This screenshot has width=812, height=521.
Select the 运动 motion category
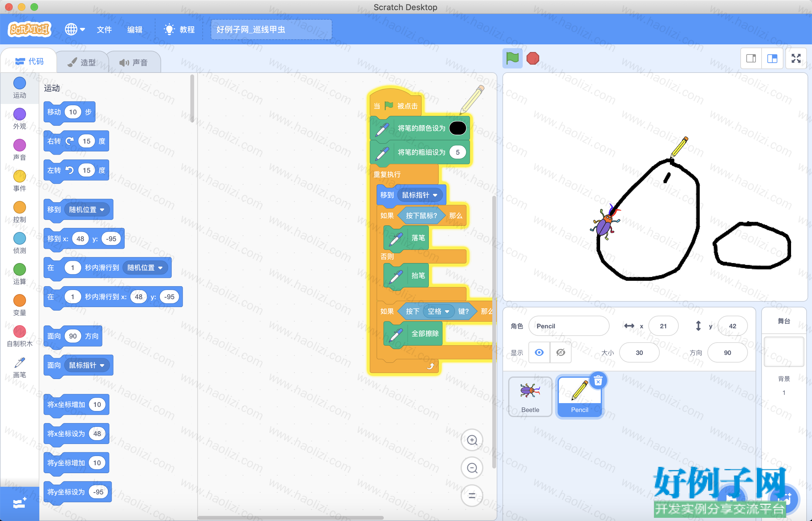(x=20, y=87)
